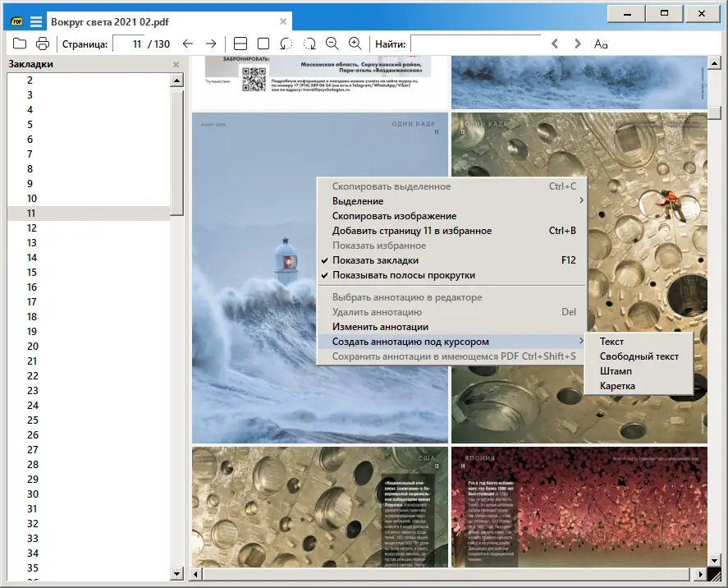728x588 pixels.
Task: Go to previous page with left arrow
Action: [x=188, y=44]
